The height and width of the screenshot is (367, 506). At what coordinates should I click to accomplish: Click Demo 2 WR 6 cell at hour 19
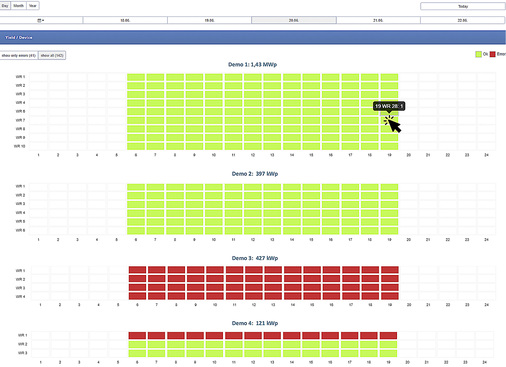[389, 230]
